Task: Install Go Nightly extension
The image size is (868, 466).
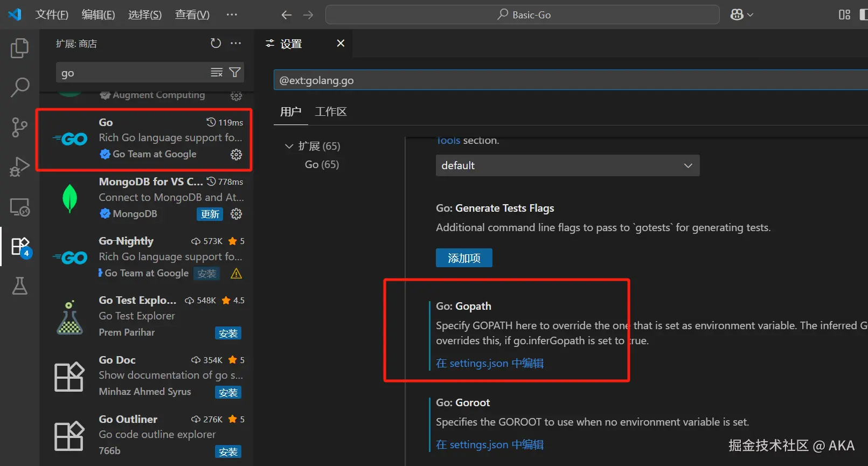Action: coord(207,274)
